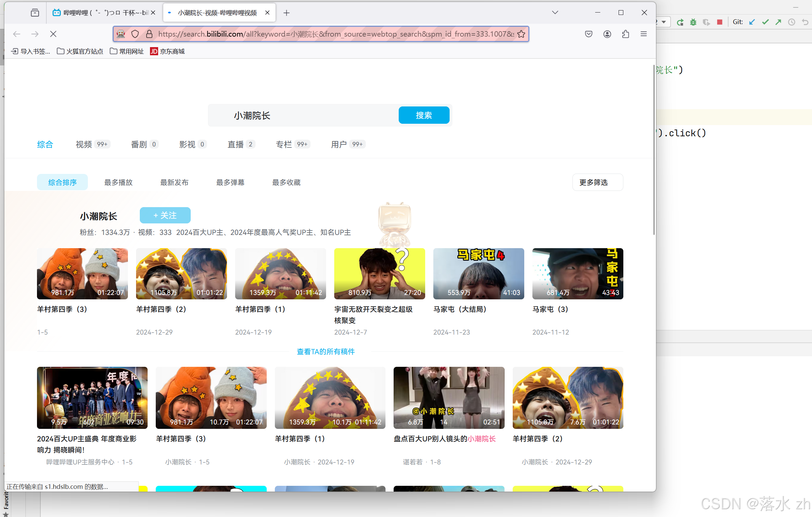Screen dimensions: 812x517
Task: Open the 常用网址 bookmark folder
Action: [x=127, y=51]
